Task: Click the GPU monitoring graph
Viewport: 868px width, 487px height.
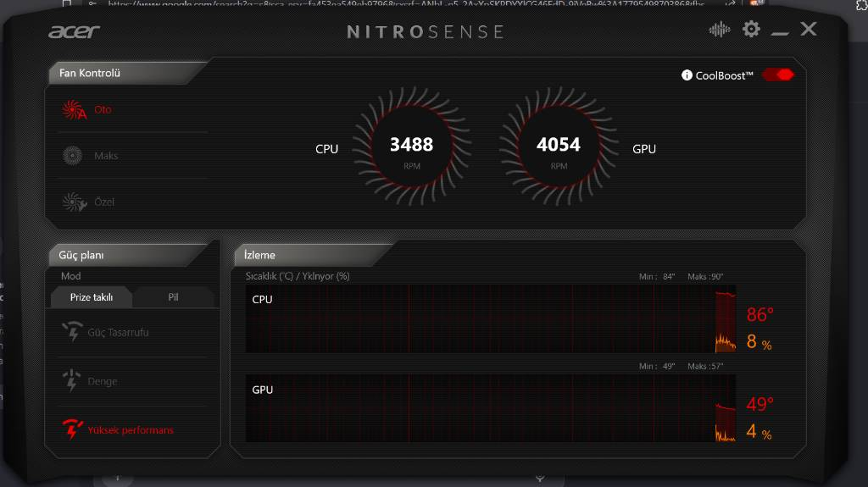Action: click(x=491, y=408)
